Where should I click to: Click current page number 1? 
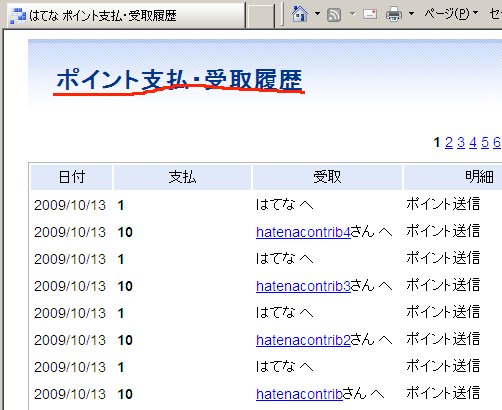(437, 143)
